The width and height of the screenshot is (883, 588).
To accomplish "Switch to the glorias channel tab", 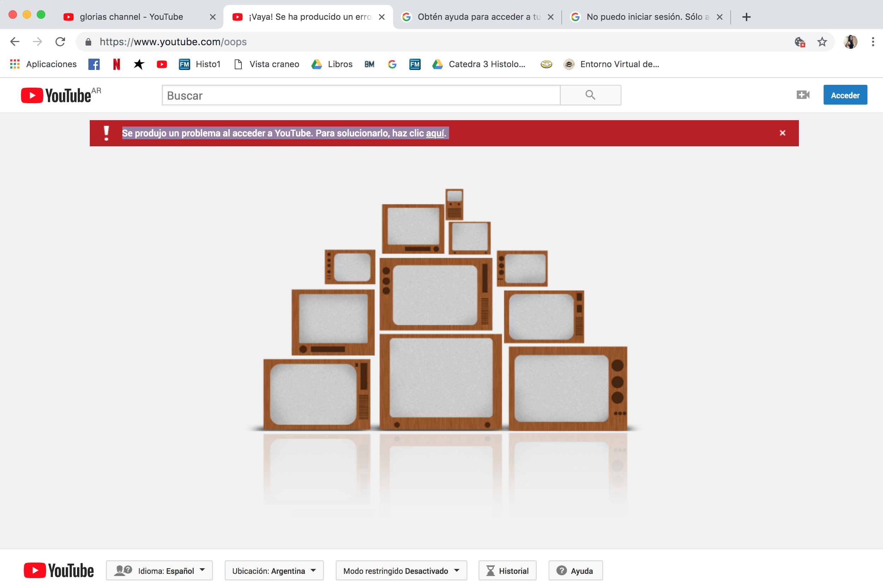I will [x=130, y=17].
